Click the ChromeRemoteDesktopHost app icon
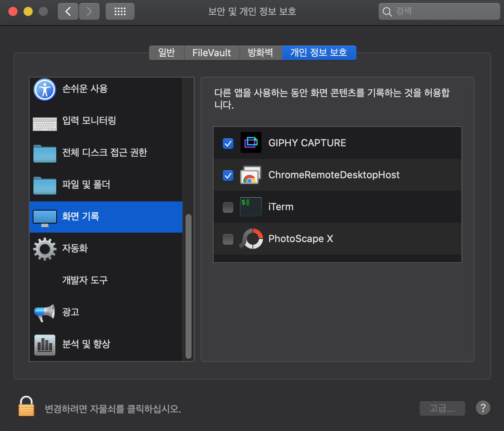 pyautogui.click(x=250, y=175)
